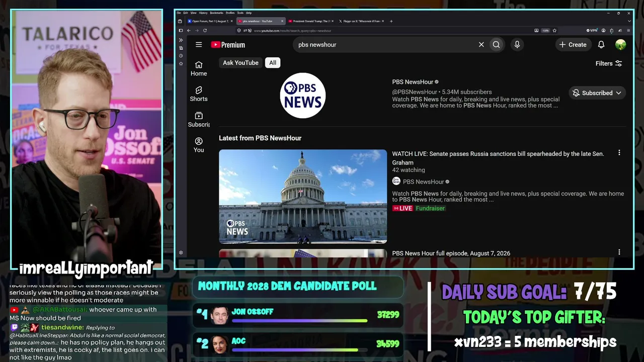
Task: Open PBS News Hour full episode August 7
Action: click(451, 253)
